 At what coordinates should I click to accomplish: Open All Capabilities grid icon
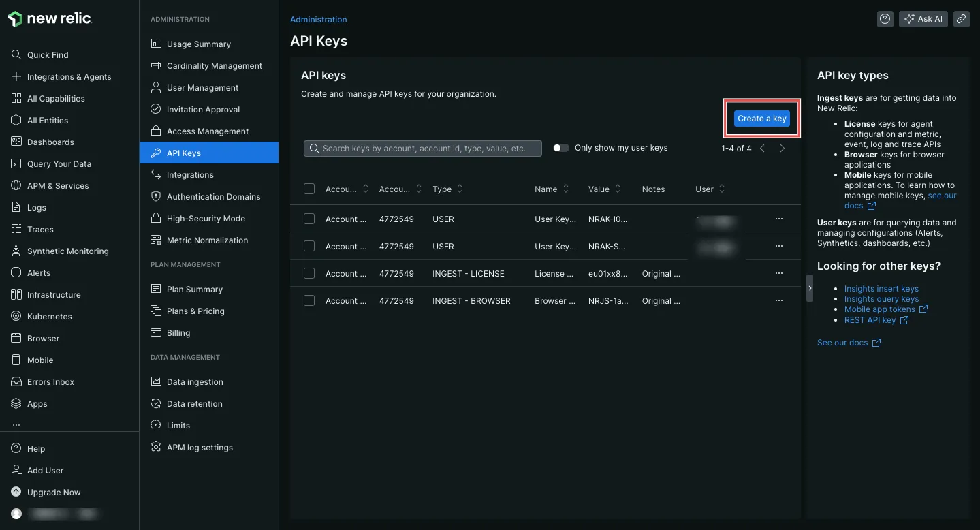click(x=16, y=99)
